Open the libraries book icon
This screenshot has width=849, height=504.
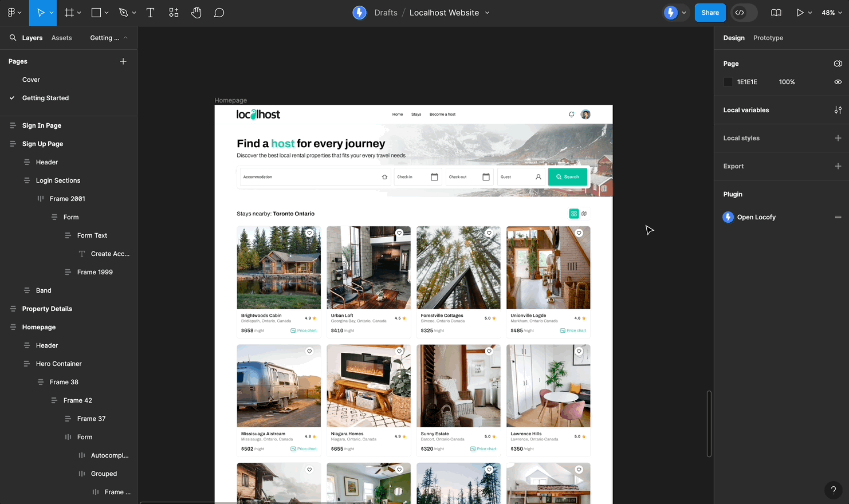coord(776,13)
